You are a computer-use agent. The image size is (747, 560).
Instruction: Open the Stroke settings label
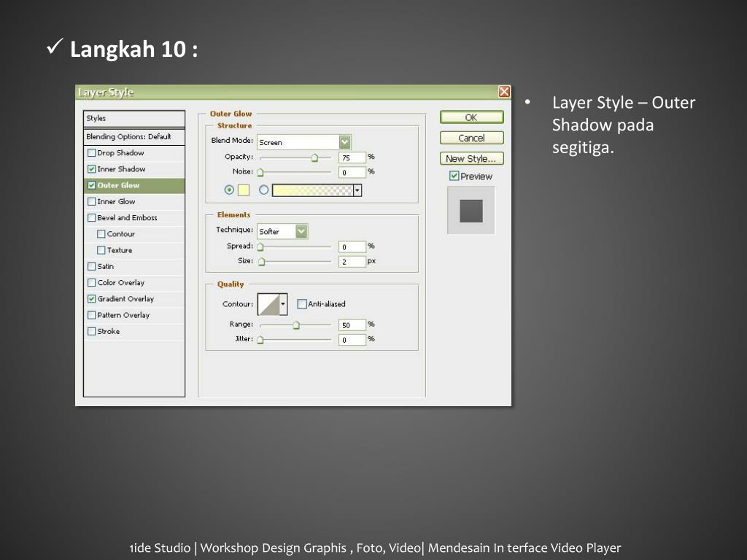[109, 331]
